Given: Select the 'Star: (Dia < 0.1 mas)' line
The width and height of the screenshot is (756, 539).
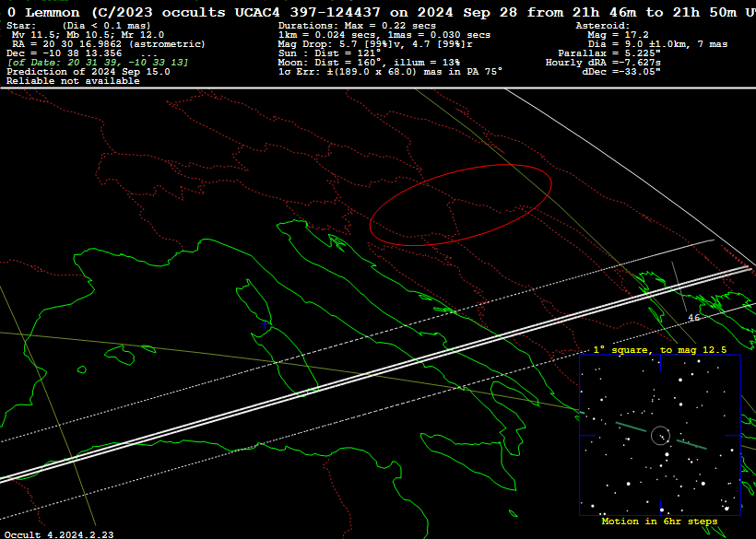Looking at the screenshot, I should [78, 26].
